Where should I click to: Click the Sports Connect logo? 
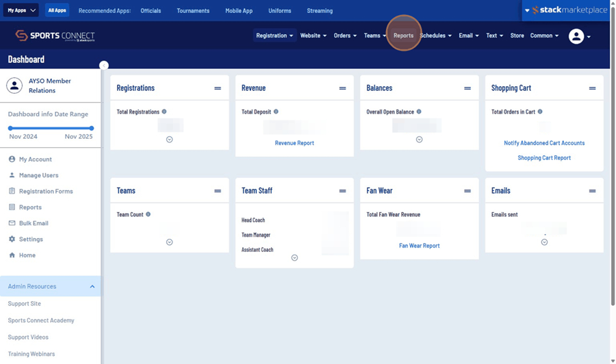[x=55, y=36]
